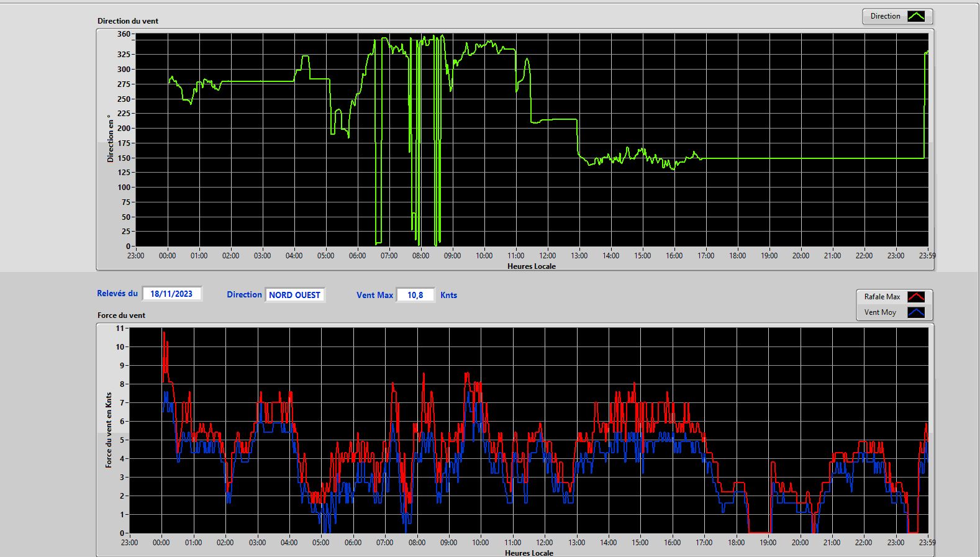This screenshot has width=980, height=557.
Task: Click the 06:00 tick on force chart
Action: pos(353,542)
